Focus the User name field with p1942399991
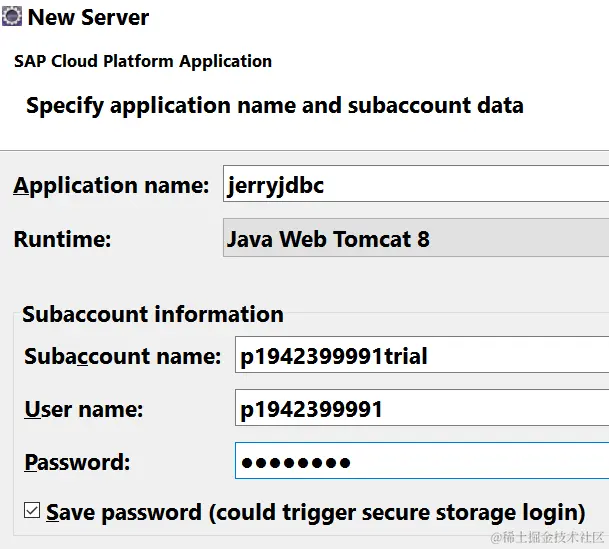This screenshot has width=609, height=549. (x=421, y=409)
